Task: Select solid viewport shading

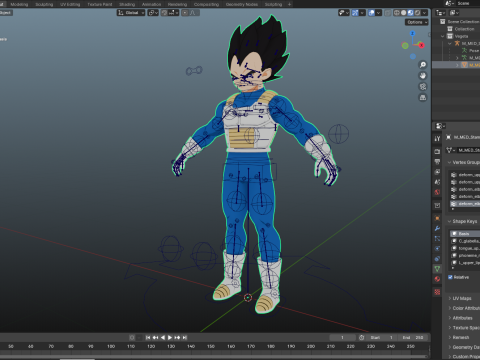Action: point(403,13)
